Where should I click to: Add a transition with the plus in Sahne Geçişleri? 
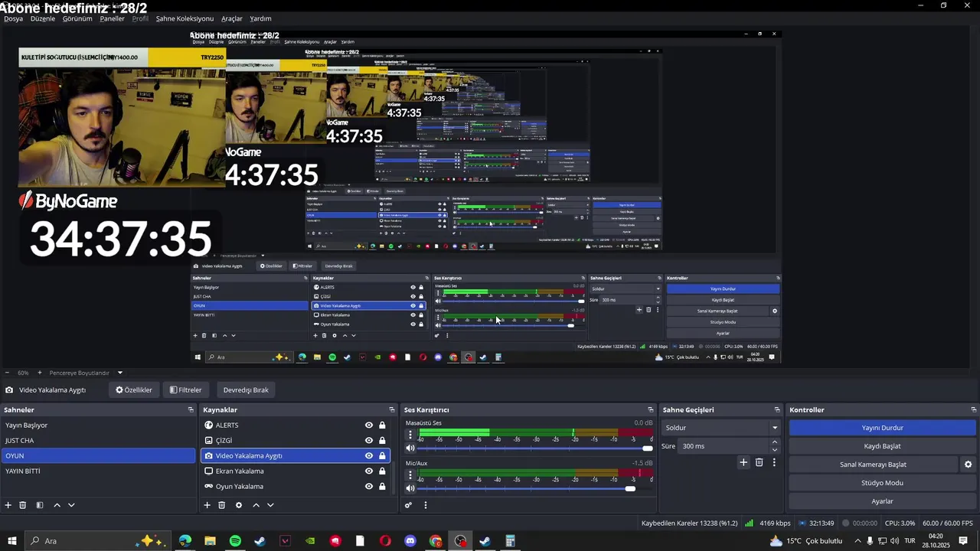tap(743, 462)
